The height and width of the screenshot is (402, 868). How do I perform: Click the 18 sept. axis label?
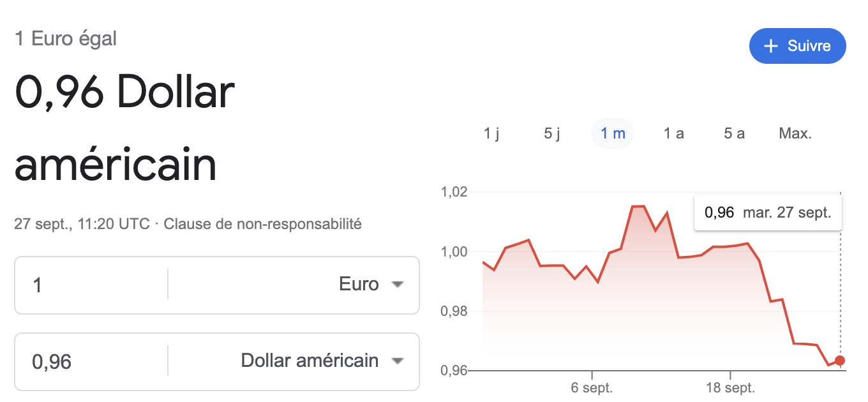point(730,387)
